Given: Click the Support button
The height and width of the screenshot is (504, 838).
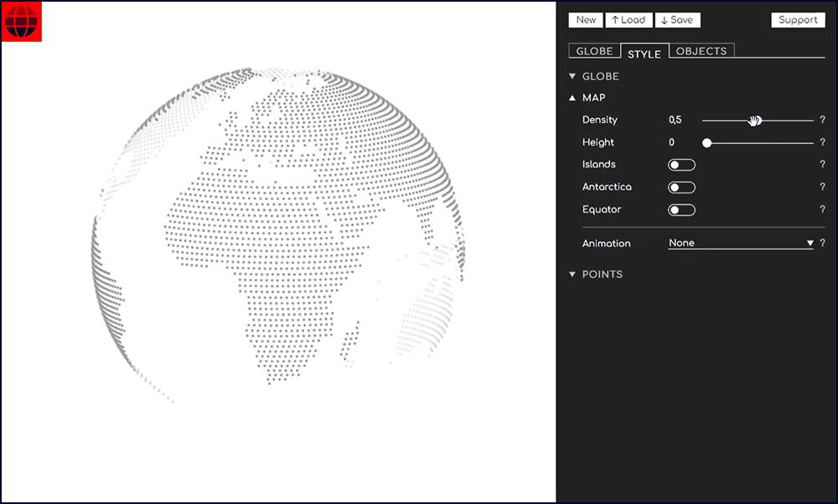Looking at the screenshot, I should 797,19.
